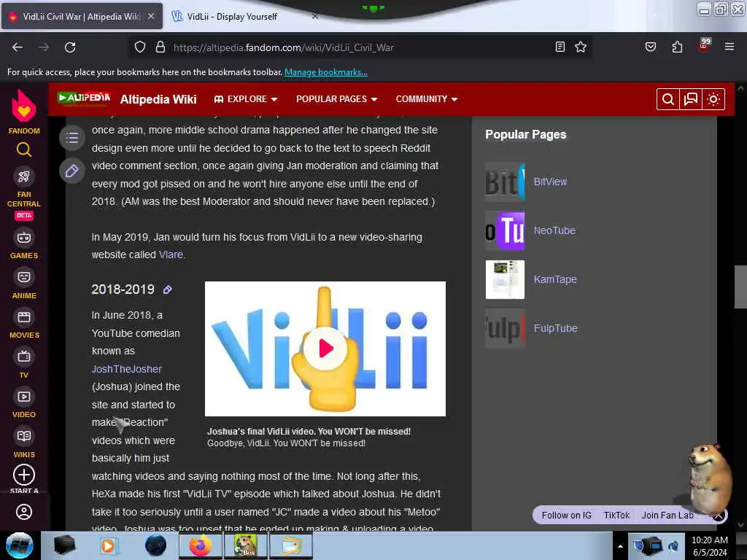The image size is (747, 560).
Task: Open FulpTube popular page link
Action: click(555, 328)
